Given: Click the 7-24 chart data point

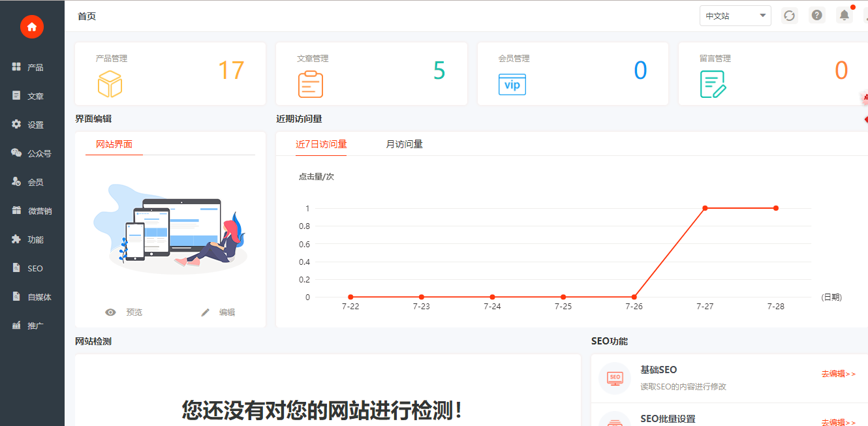Looking at the screenshot, I should coord(492,297).
